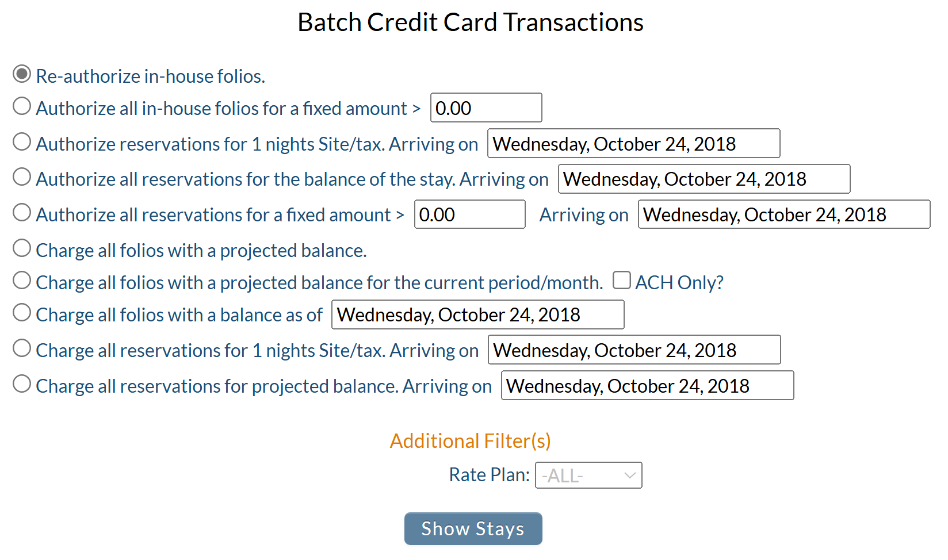The image size is (948, 560).
Task: Choose Charge folios for current period/month option
Action: pyautogui.click(x=22, y=280)
